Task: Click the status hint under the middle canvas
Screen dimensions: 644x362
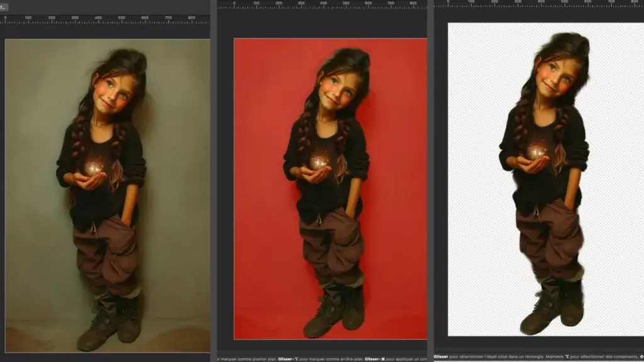Action: tap(322, 359)
